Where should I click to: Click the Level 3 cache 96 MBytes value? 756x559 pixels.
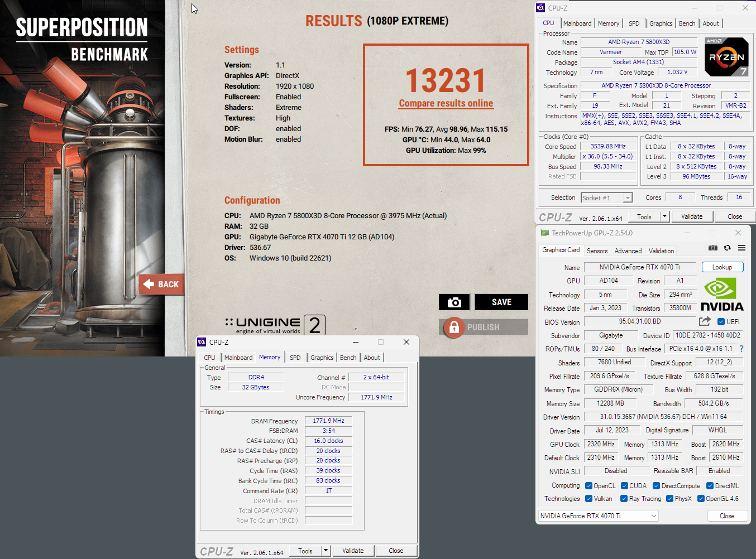click(x=696, y=176)
